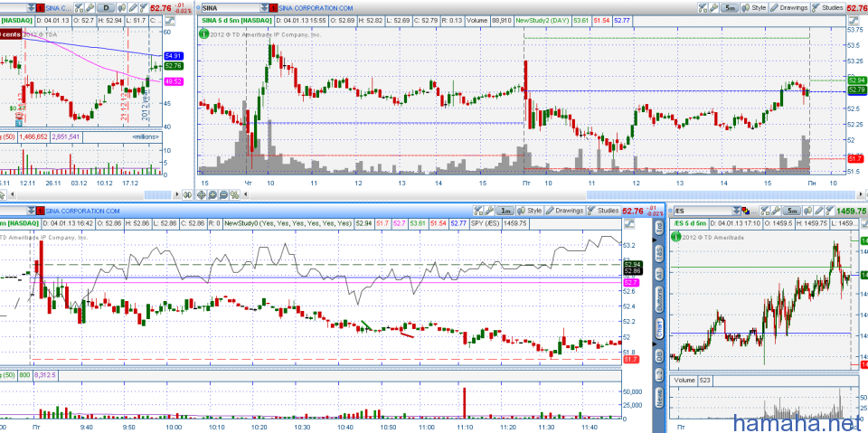This screenshot has height=433, width=868.
Task: Click the Style icon beside the D button
Action: tap(121, 8)
